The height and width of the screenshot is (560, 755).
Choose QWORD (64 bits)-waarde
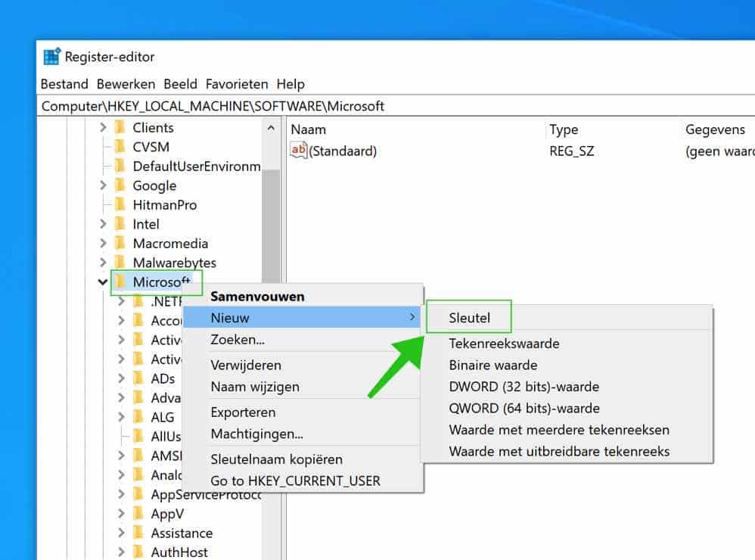coord(567,409)
